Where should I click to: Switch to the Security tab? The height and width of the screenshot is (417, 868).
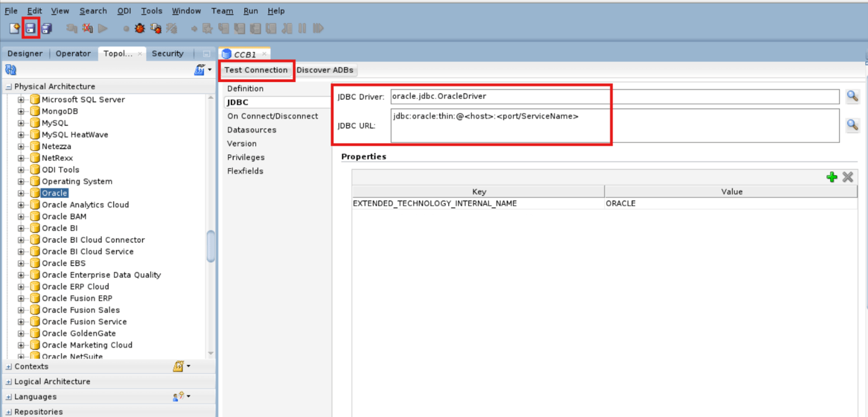click(168, 53)
